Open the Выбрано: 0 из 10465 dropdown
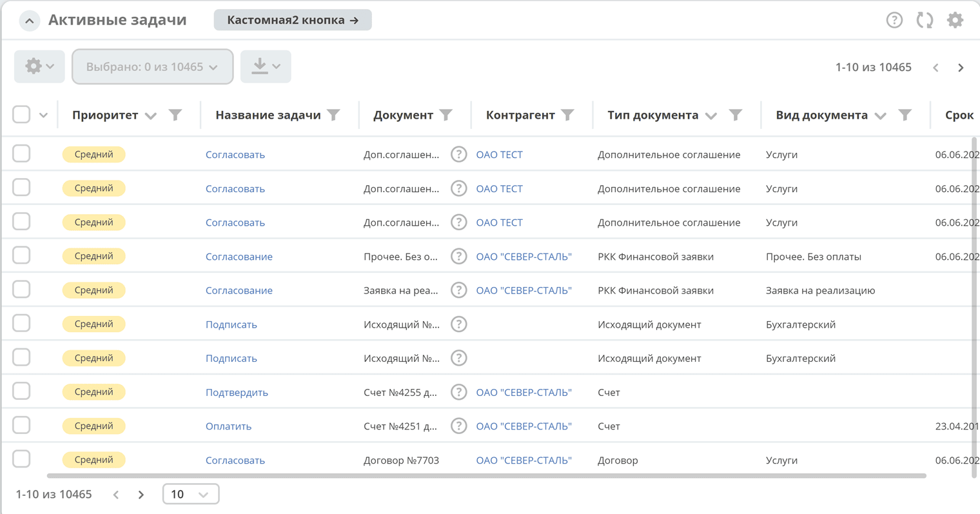This screenshot has width=980, height=514. click(x=152, y=66)
